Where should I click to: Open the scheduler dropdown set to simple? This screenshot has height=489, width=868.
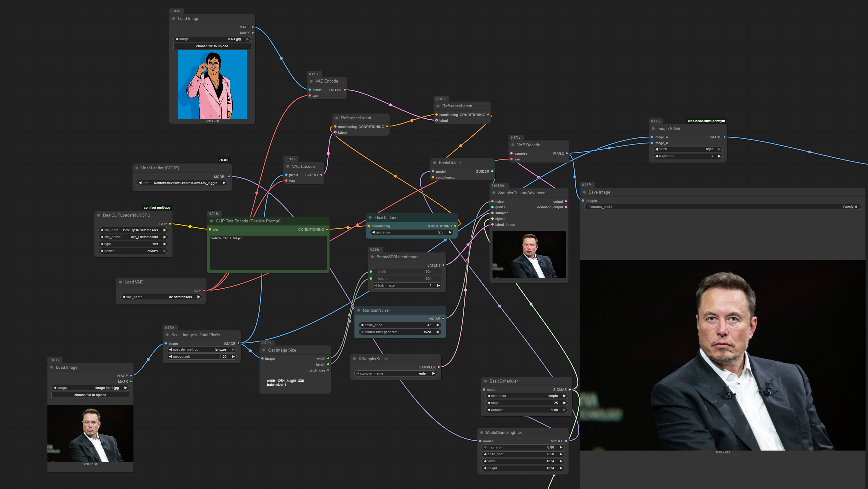(x=526, y=396)
